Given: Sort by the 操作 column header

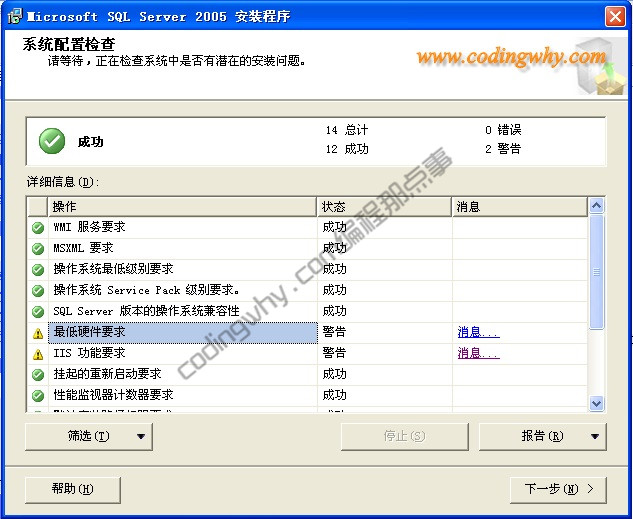Looking at the screenshot, I should 182,207.
